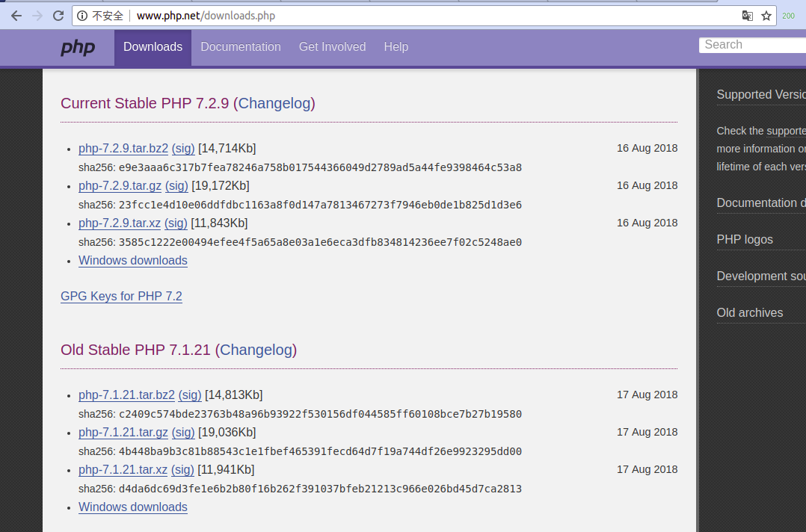This screenshot has width=806, height=532.
Task: Click the address bar URL
Action: click(x=206, y=16)
